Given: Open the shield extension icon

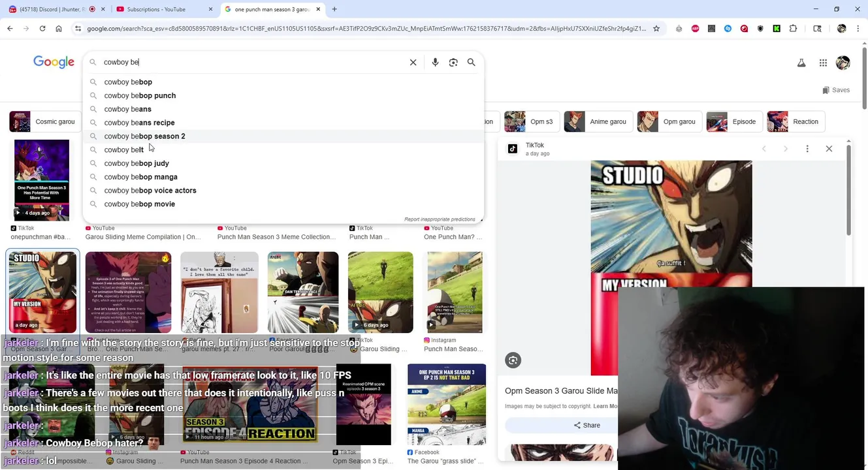Looking at the screenshot, I should [x=760, y=29].
